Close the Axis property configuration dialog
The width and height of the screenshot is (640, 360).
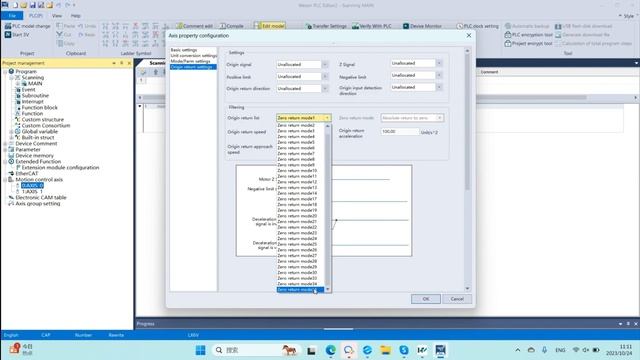click(469, 36)
